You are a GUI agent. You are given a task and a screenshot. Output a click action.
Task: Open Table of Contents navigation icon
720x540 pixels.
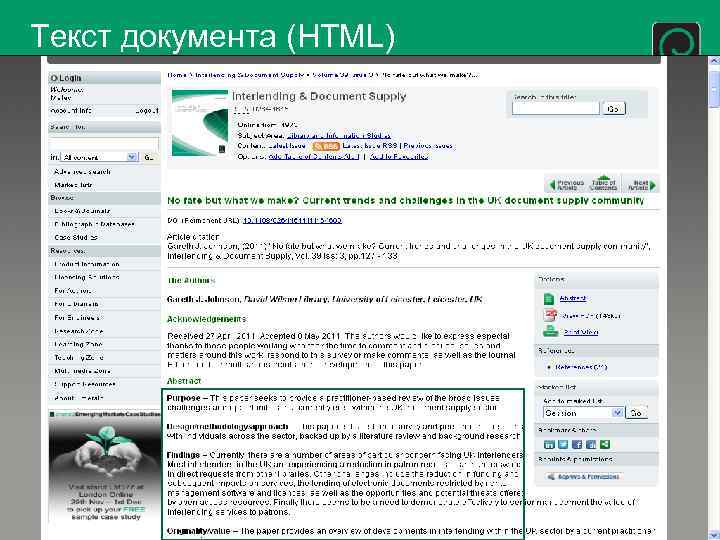tap(603, 184)
